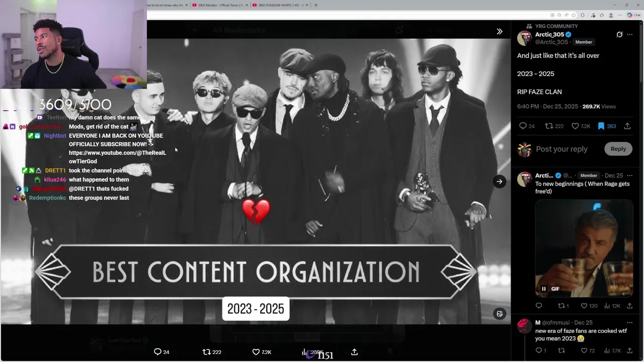Click the Member badge on the main tweet
Viewport: 644px width, 362px height.
[x=584, y=42]
